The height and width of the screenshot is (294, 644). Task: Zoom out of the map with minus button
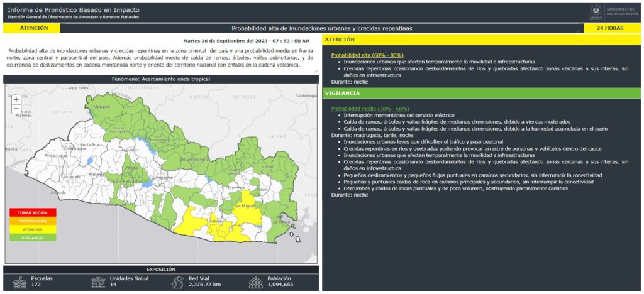(x=16, y=109)
